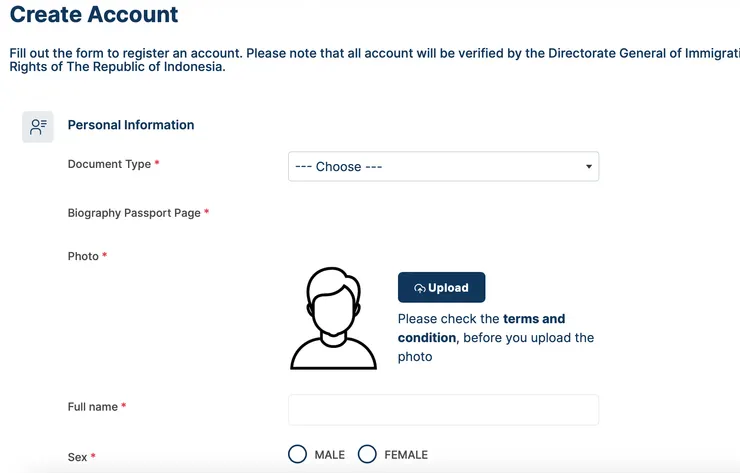
Task: Click the FEMALE option label text
Action: point(405,455)
